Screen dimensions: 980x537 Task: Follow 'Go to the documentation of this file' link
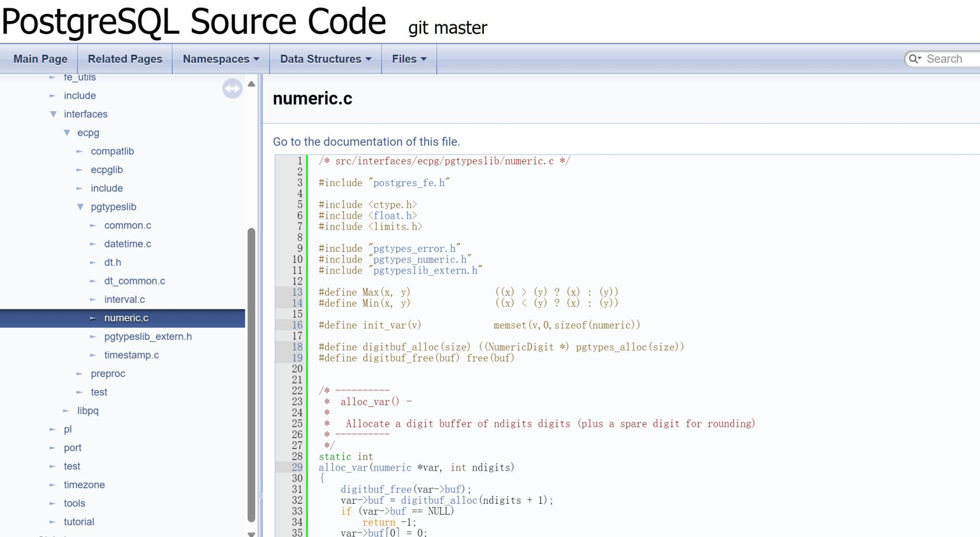click(367, 142)
